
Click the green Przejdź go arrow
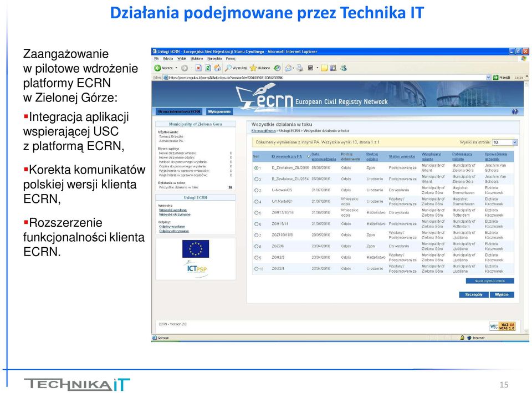495,78
